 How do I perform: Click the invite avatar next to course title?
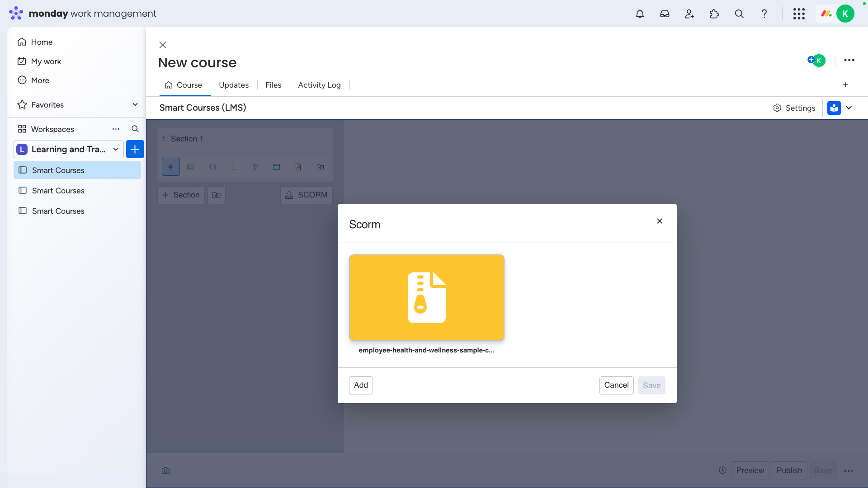click(x=816, y=60)
